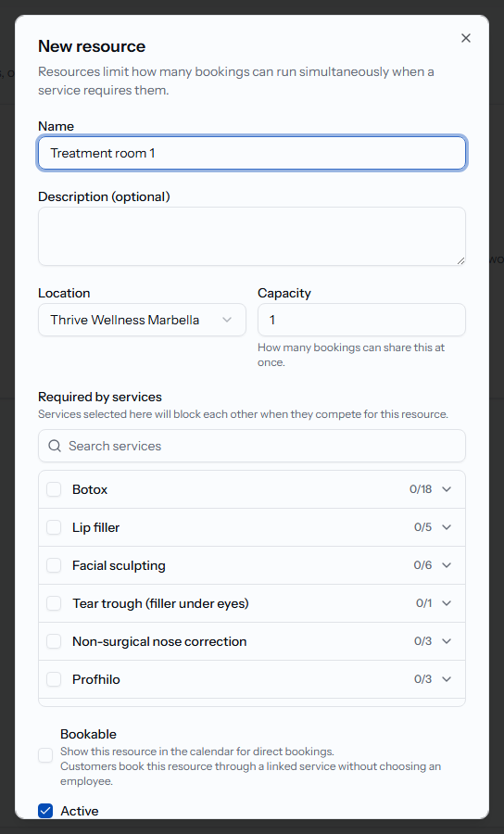Click the Facial sculpting 0/6 count
This screenshot has height=834, width=504.
[x=422, y=565]
